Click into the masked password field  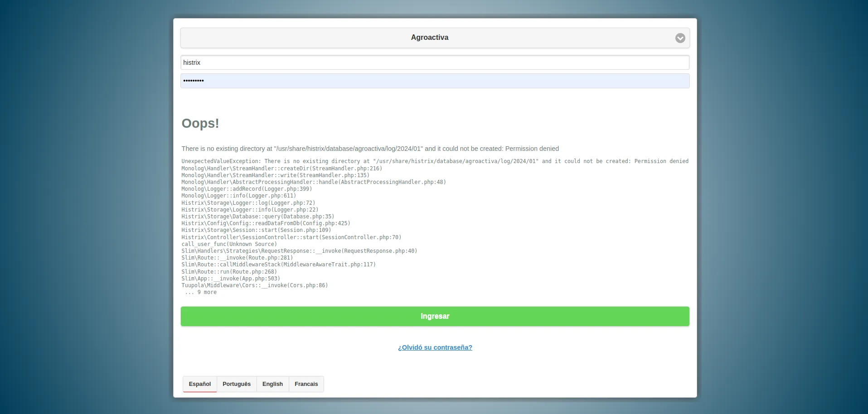[x=434, y=81]
